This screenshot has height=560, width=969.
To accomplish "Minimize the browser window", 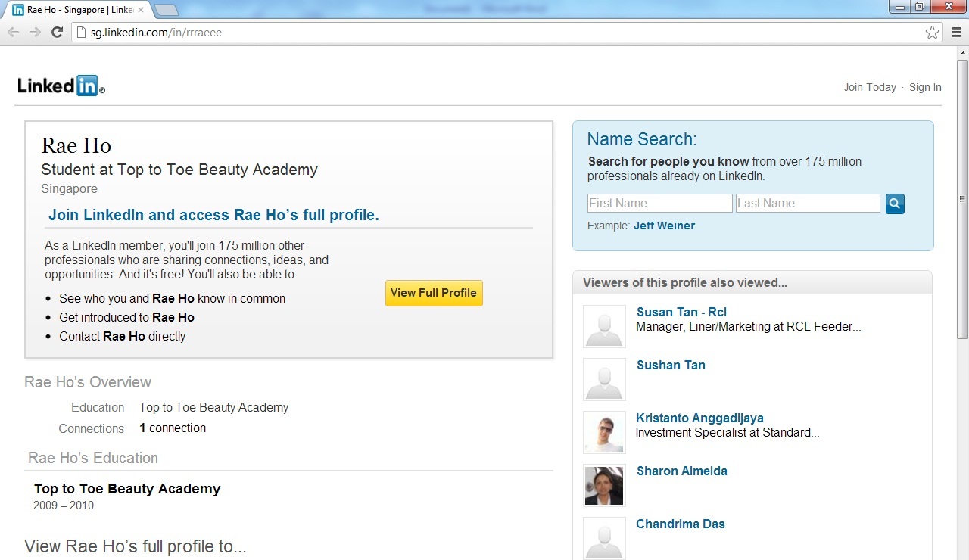I will coord(899,6).
